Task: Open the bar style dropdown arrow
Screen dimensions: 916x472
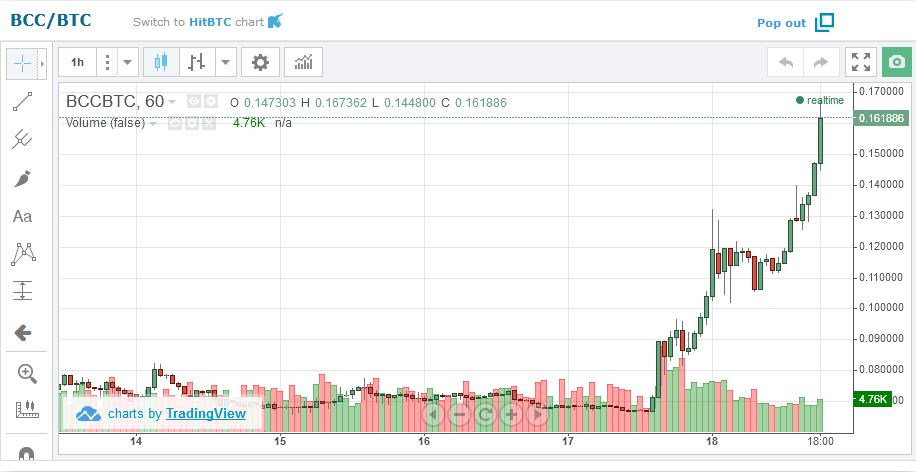Action: click(227, 62)
